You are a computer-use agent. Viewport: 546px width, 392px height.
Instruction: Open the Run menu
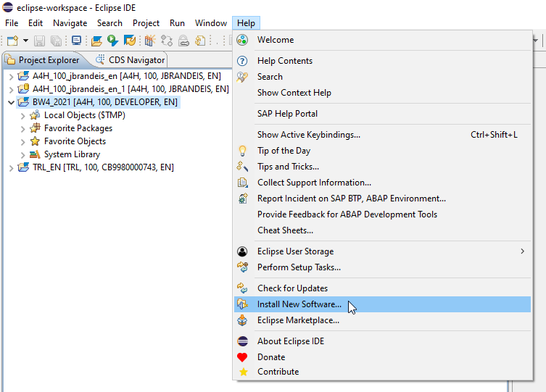tap(177, 23)
